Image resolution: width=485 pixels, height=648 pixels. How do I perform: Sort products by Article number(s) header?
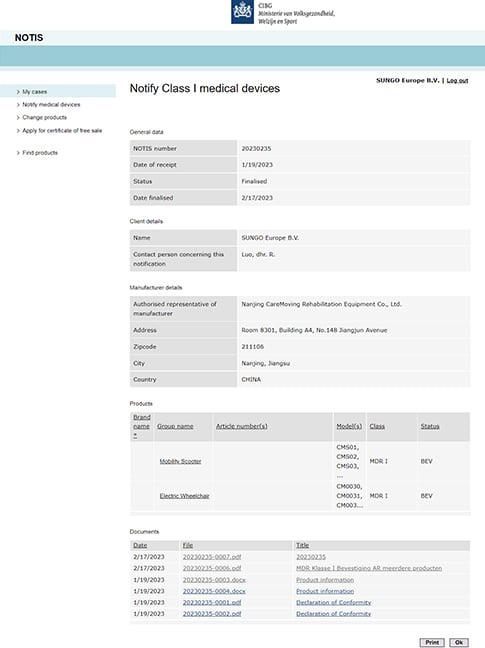click(x=242, y=426)
